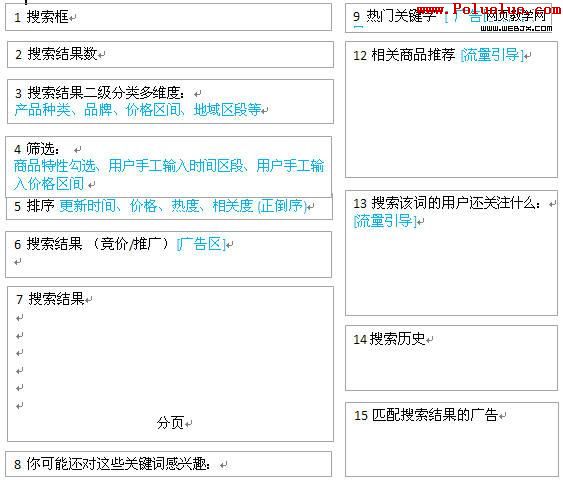Click the '分页' pagination text
Screen dimensions: 563x487
[170, 423]
